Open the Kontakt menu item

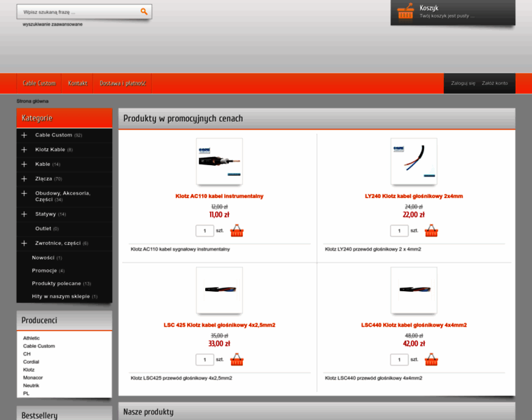tap(78, 83)
